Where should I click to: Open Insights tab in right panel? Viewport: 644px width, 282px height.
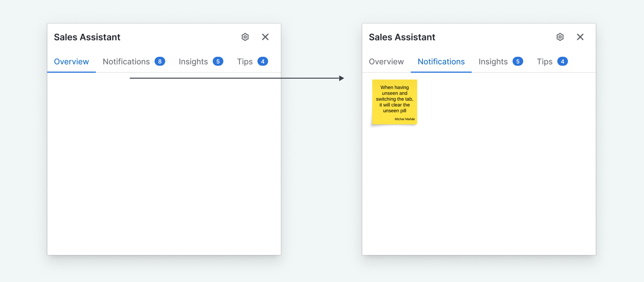point(501,62)
